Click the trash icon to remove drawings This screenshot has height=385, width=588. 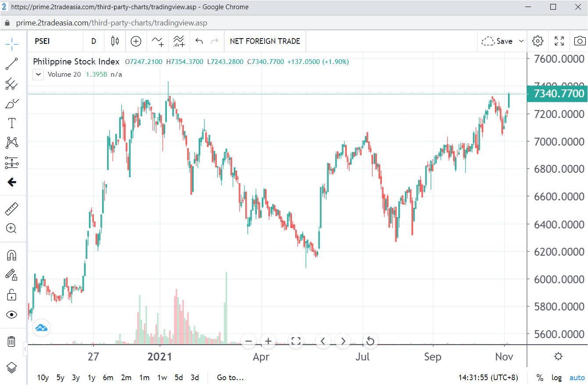[x=12, y=342]
